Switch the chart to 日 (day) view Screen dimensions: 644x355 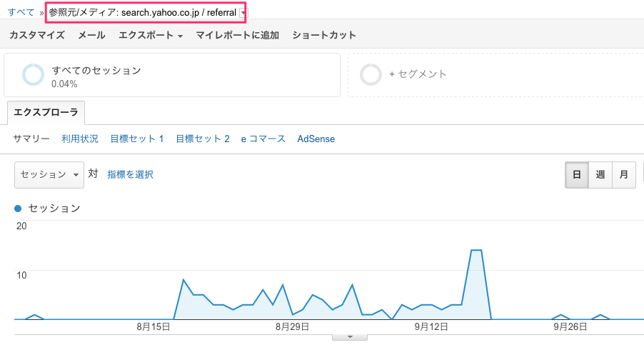576,175
